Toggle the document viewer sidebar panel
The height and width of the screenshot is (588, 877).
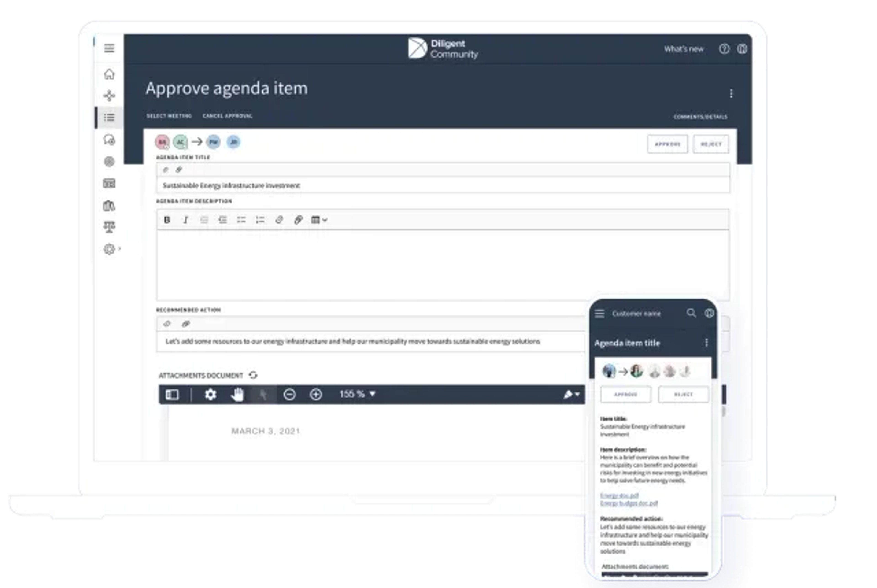tap(172, 395)
